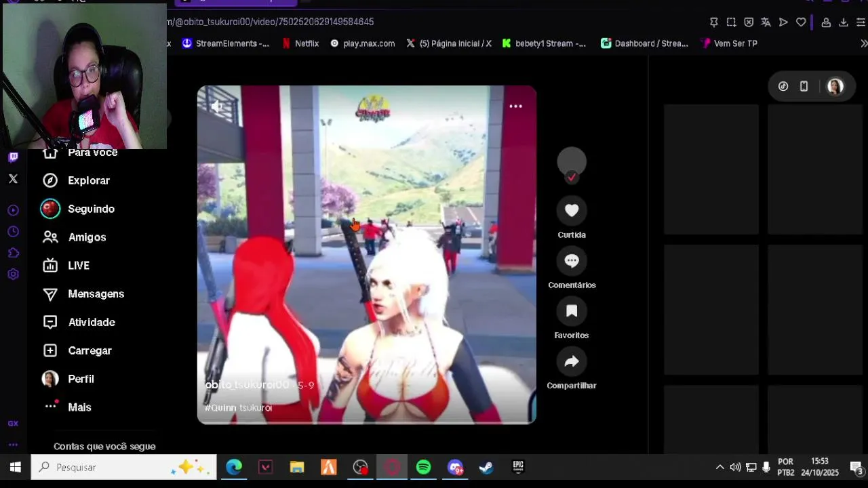This screenshot has width=868, height=488.
Task: Click the GX Corner icon in sidebar
Action: pyautogui.click(x=13, y=423)
